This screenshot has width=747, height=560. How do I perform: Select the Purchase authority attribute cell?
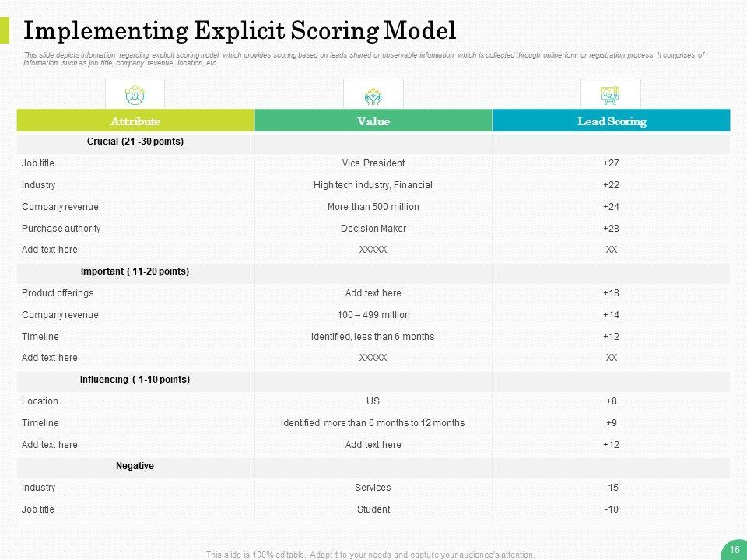[61, 229]
